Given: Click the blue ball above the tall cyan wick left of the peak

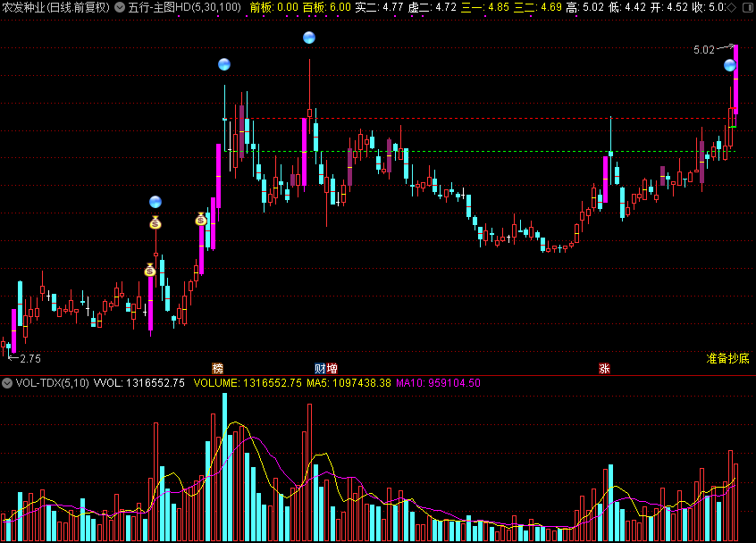Looking at the screenshot, I should tap(224, 64).
